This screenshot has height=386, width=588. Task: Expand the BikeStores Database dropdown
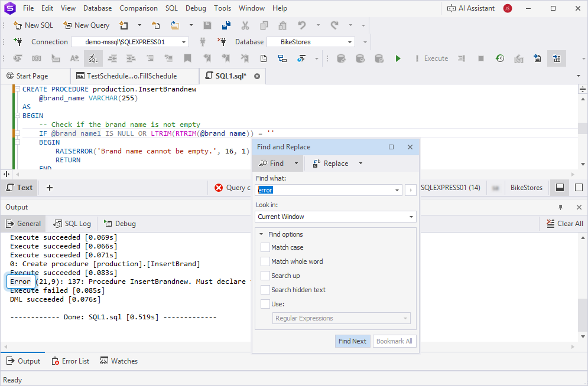[x=350, y=42]
